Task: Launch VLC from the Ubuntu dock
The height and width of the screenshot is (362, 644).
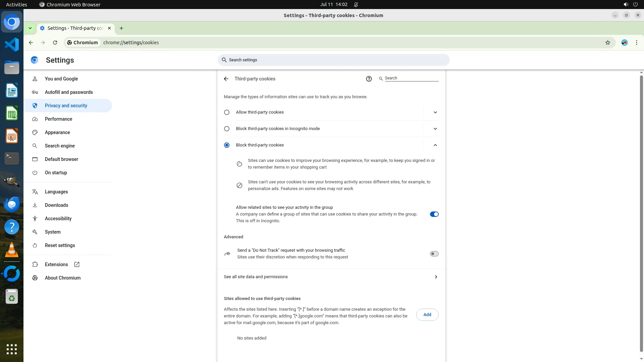Action: click(12, 250)
